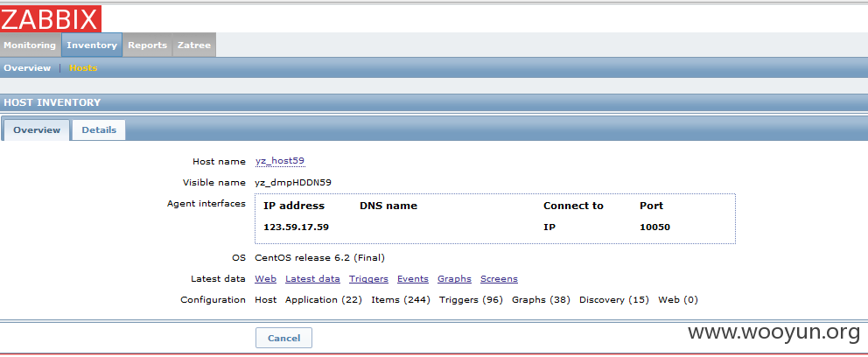Click the Host name label
This screenshot has width=868, height=357.
(220, 162)
